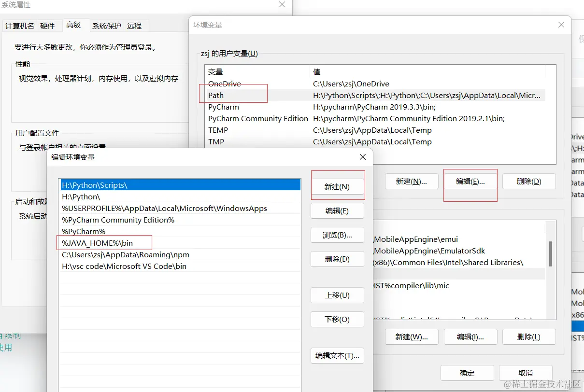The image size is (584, 392).
Task: Click 删除(L) under system variables
Action: click(529, 337)
